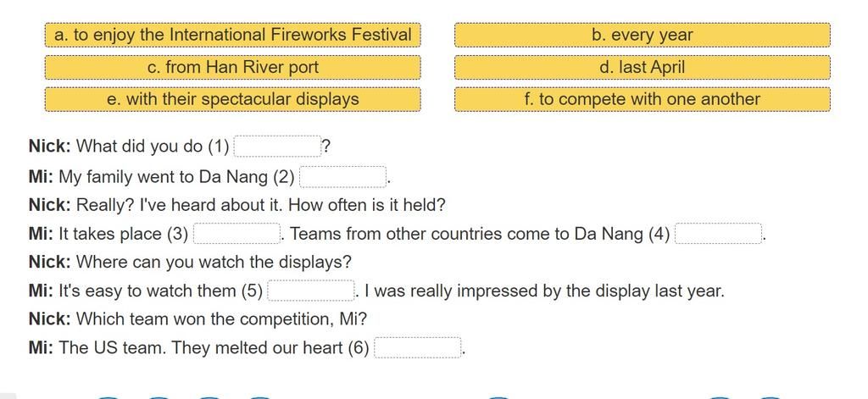Select the 'd. last April' option
868x399 pixels.
pos(643,68)
